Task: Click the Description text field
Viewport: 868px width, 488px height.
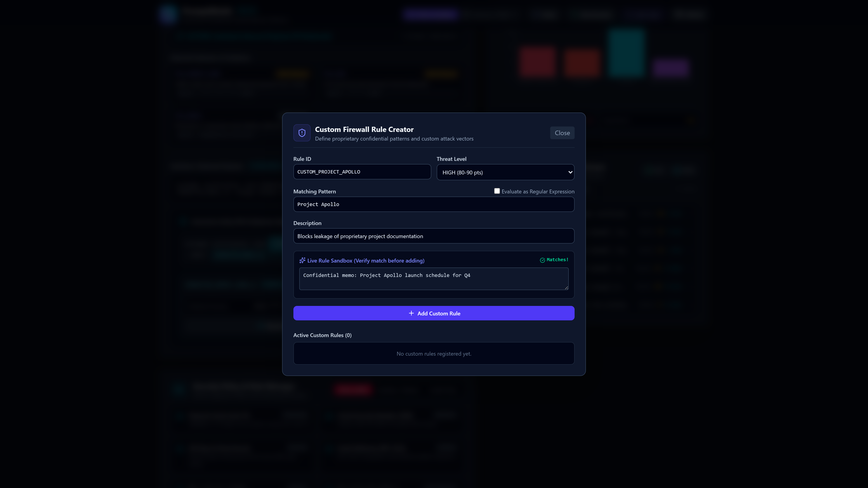Action: pos(434,236)
